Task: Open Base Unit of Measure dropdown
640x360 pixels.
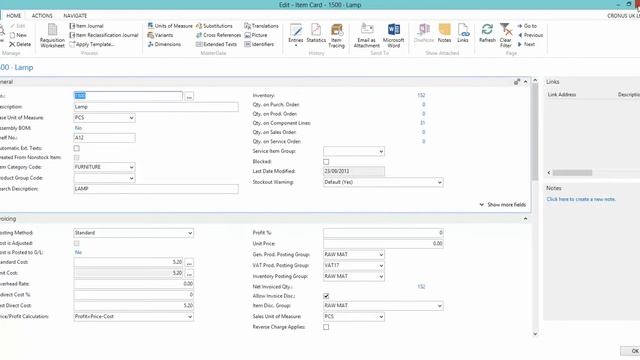Action: click(x=131, y=118)
